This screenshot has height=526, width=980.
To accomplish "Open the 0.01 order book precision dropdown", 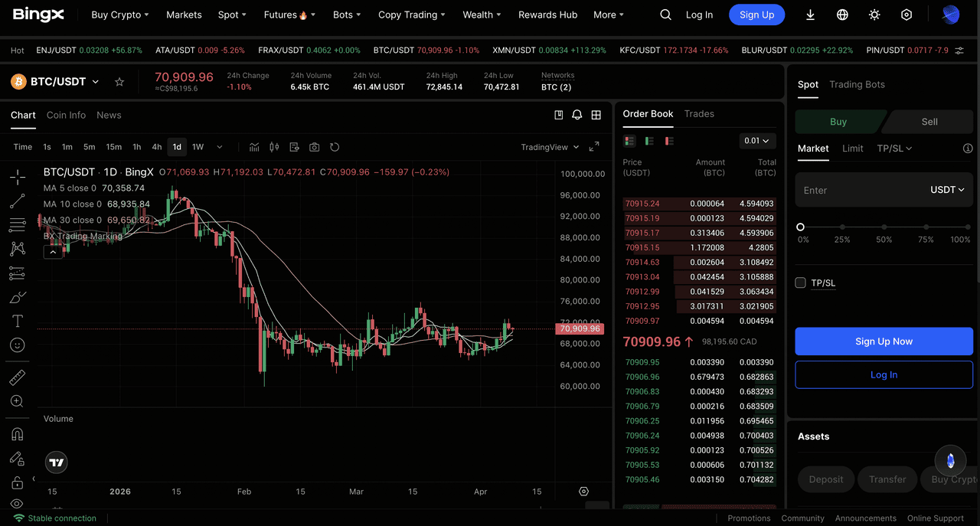I will pos(757,141).
